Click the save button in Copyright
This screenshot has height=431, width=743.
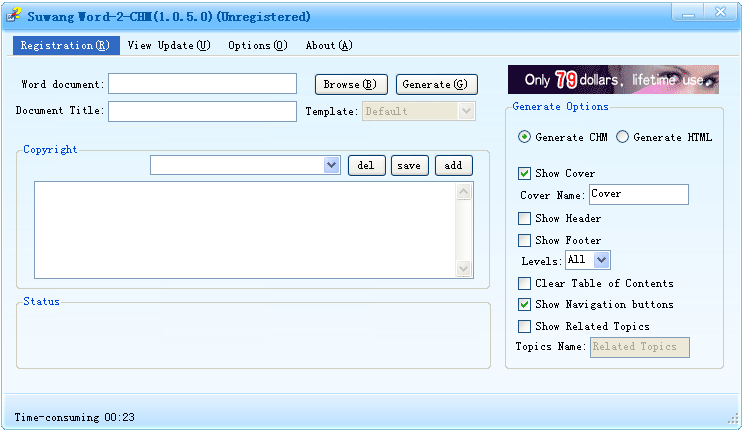click(x=409, y=165)
